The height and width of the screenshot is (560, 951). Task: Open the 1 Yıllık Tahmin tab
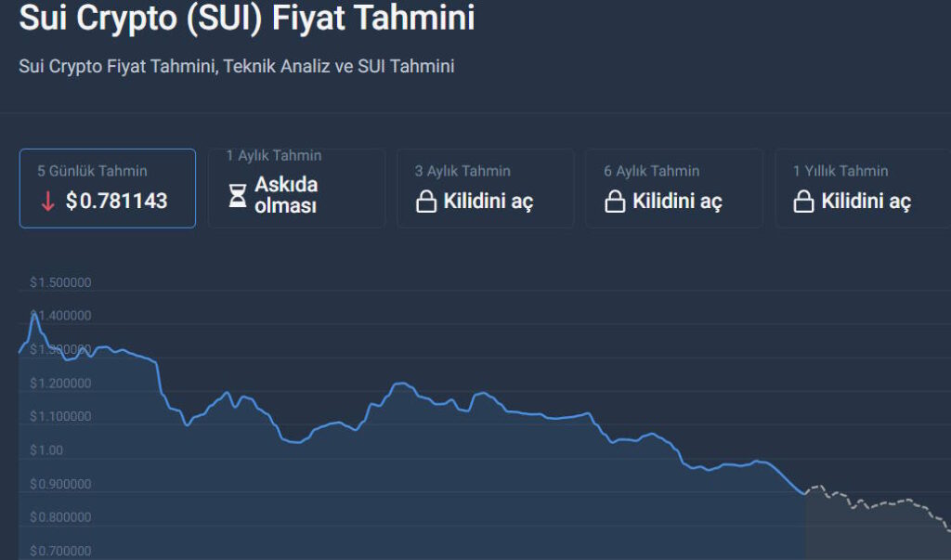coord(863,189)
